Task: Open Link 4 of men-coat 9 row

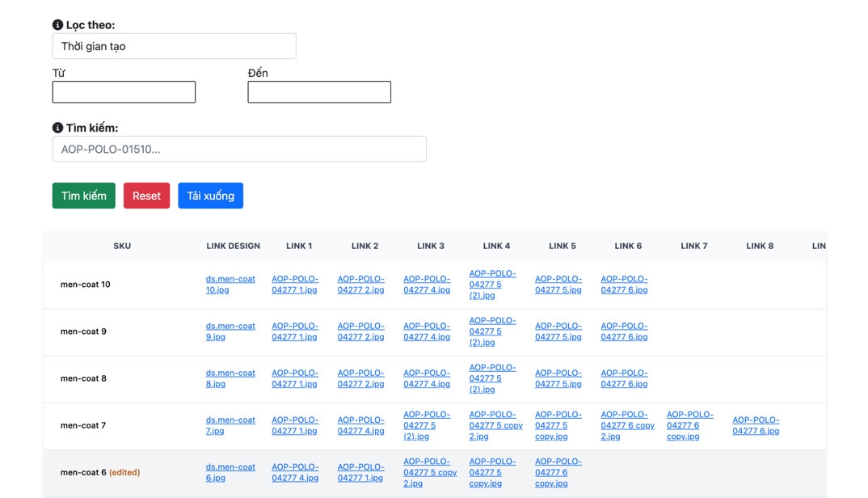Action: point(493,331)
